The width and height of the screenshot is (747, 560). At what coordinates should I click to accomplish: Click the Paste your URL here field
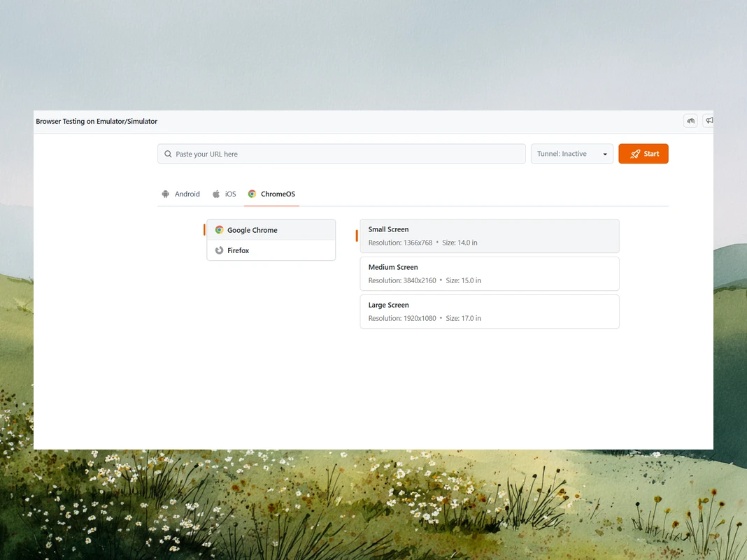pyautogui.click(x=341, y=154)
